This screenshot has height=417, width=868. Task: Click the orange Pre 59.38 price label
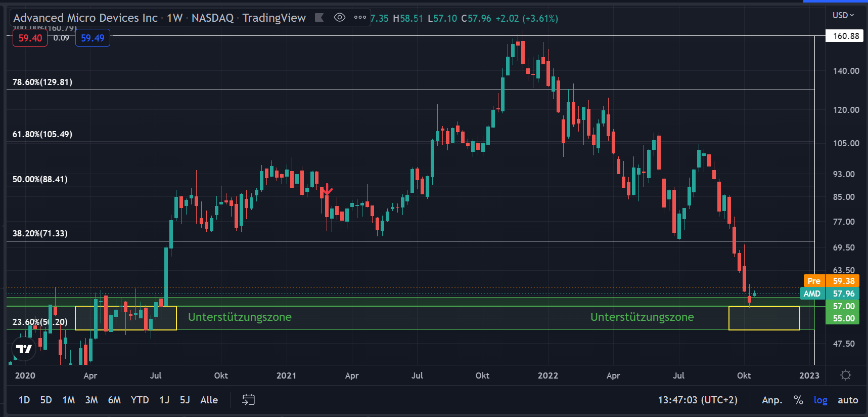pyautogui.click(x=831, y=281)
